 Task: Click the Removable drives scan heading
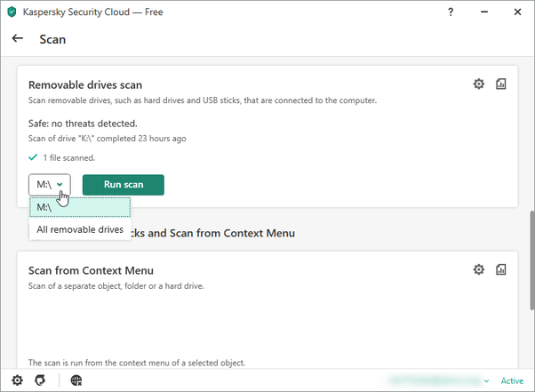pos(85,84)
